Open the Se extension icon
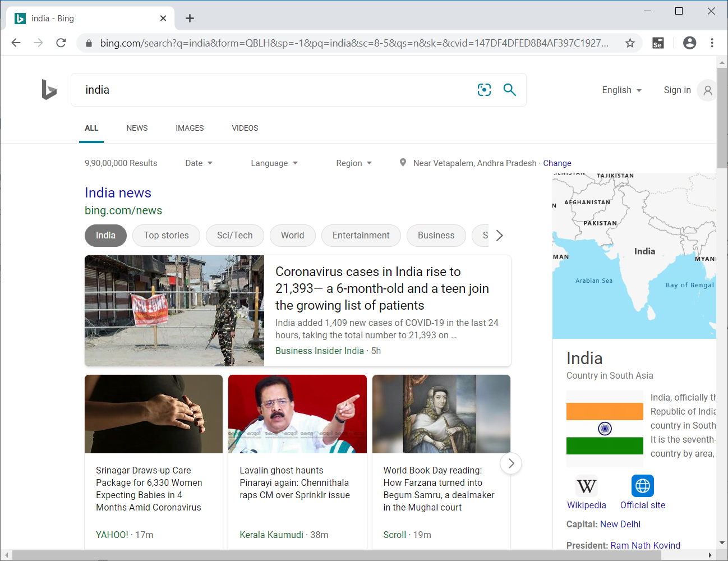728x561 pixels. [658, 43]
